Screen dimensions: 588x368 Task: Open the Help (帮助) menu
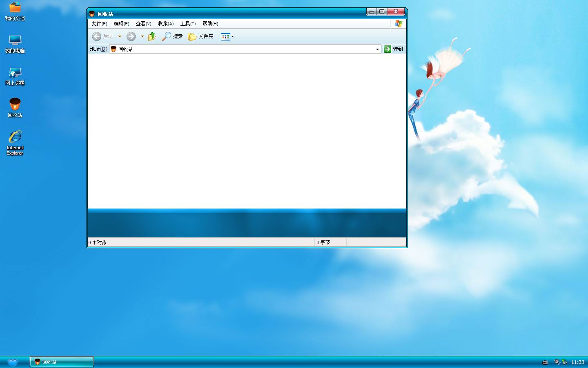coord(210,24)
